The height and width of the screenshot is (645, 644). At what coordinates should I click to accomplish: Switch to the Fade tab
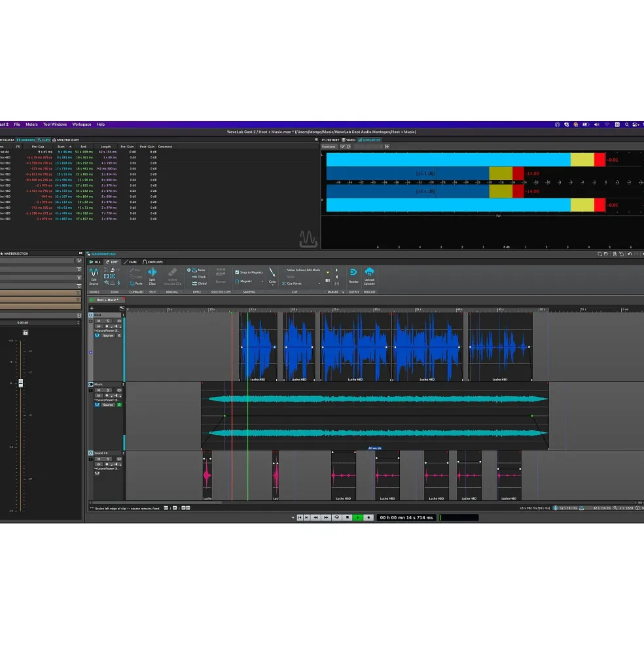(130, 262)
